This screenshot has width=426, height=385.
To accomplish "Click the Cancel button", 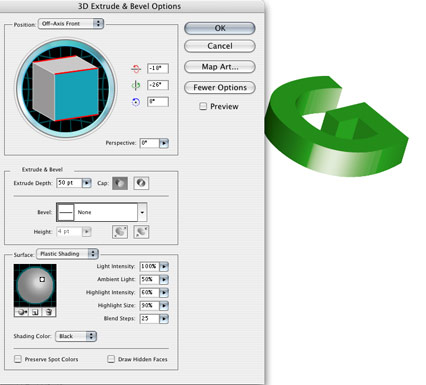I will coord(220,46).
